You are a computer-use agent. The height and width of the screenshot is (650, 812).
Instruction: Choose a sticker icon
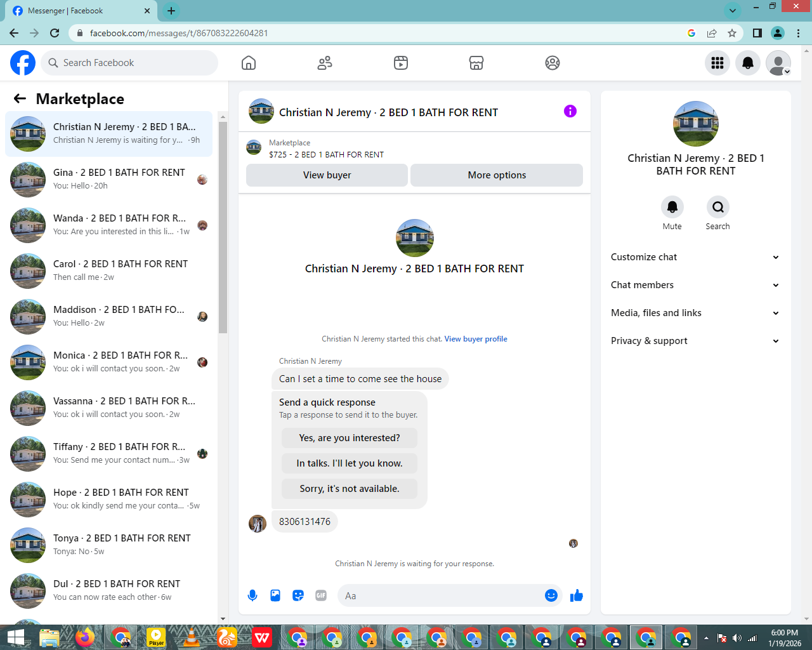[298, 595]
